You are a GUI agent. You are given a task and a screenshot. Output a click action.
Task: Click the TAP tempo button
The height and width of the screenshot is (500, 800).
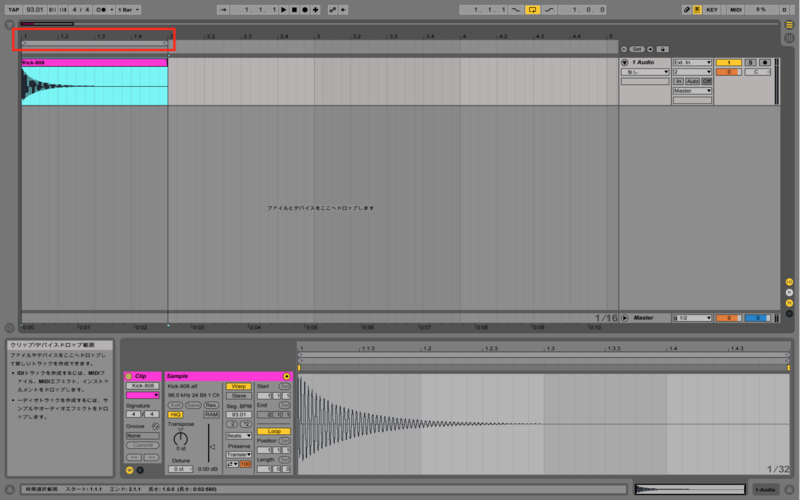pyautogui.click(x=14, y=10)
